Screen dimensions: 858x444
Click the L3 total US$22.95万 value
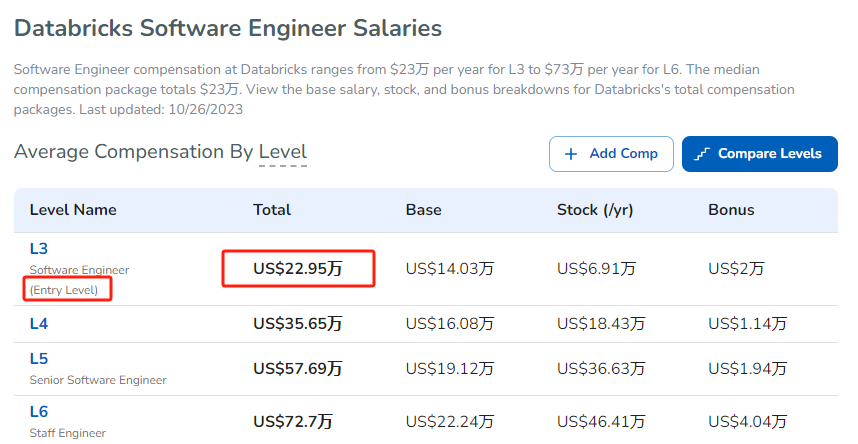pos(298,268)
